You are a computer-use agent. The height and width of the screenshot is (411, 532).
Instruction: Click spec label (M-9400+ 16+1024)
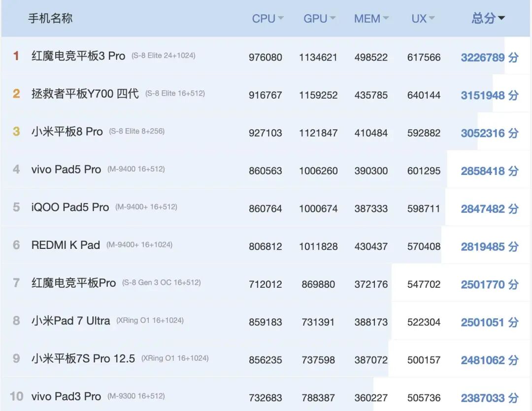tap(139, 244)
